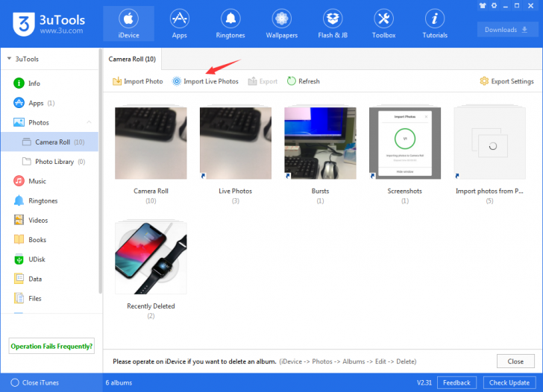The width and height of the screenshot is (543, 392).
Task: Click the Recently Deleted album label
Action: (151, 306)
